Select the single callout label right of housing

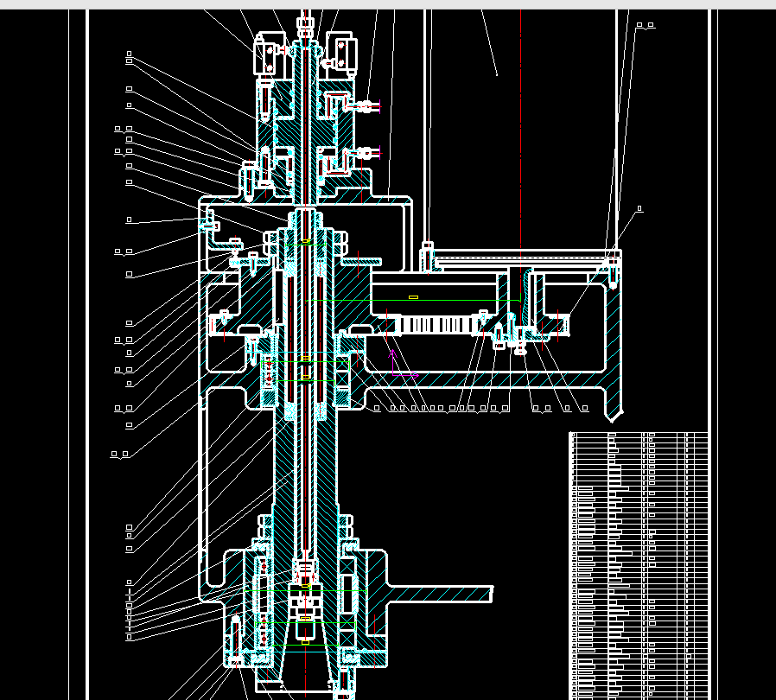[639, 209]
